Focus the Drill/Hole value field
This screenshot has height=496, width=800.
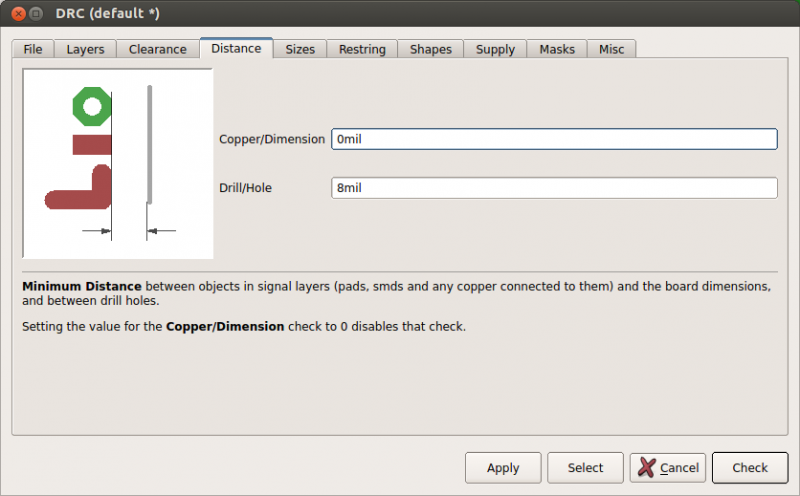(x=554, y=188)
